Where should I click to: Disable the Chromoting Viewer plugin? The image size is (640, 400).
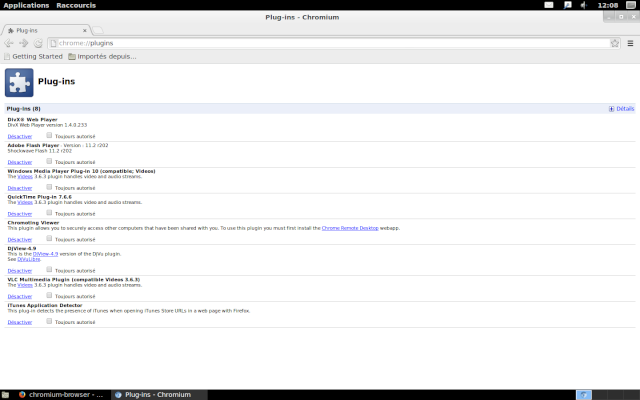point(20,240)
